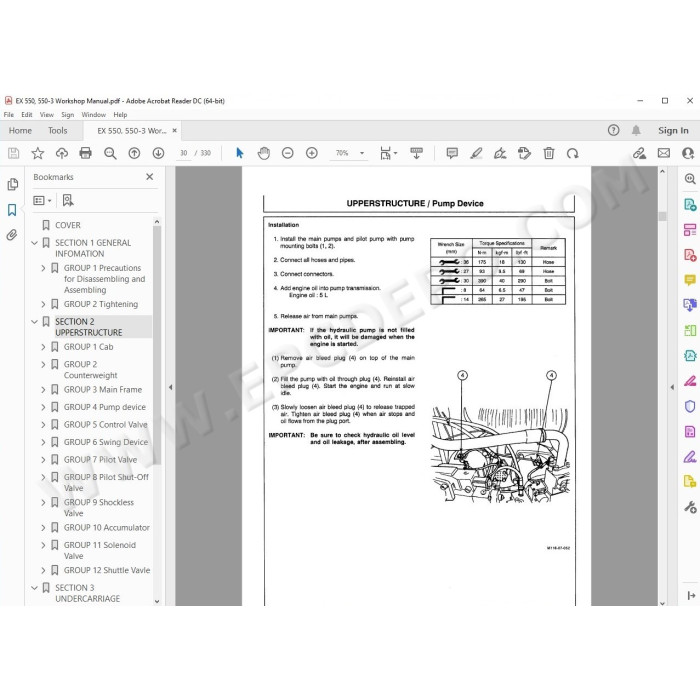This screenshot has height=700, width=700.
Task: Open the fit page options icon
Action: coord(387,153)
